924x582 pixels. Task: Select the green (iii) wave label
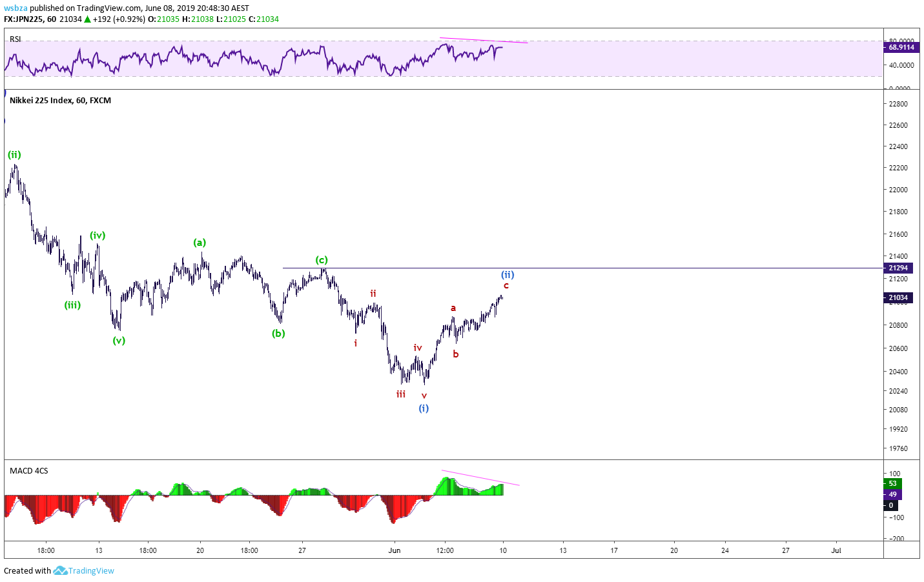point(72,305)
